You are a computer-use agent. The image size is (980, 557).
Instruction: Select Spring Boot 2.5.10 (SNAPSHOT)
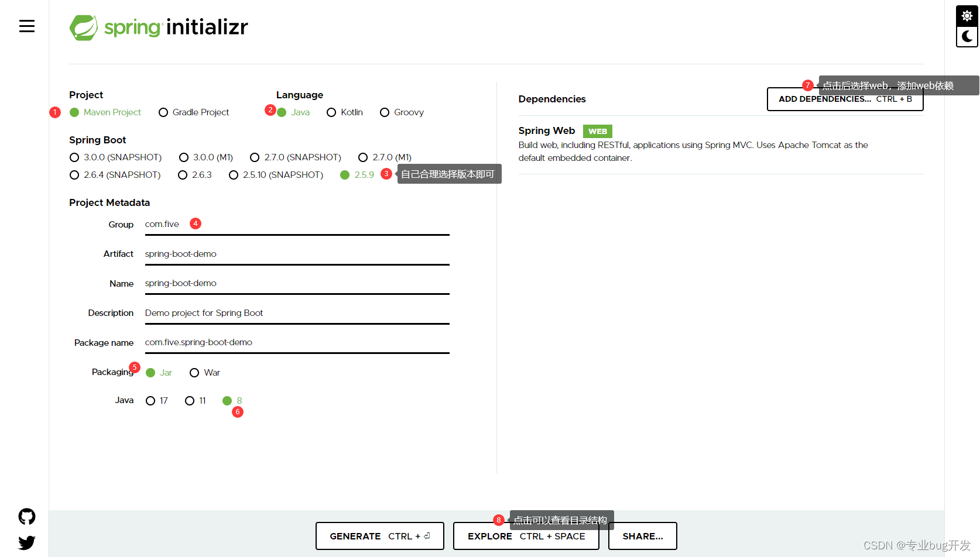(x=276, y=175)
